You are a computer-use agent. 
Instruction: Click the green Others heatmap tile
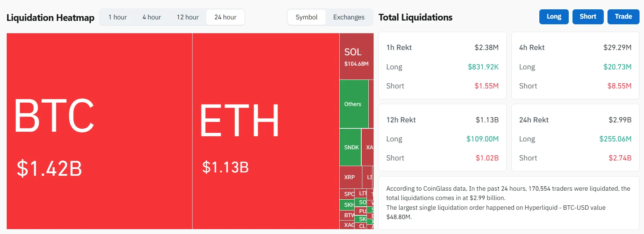pos(354,104)
